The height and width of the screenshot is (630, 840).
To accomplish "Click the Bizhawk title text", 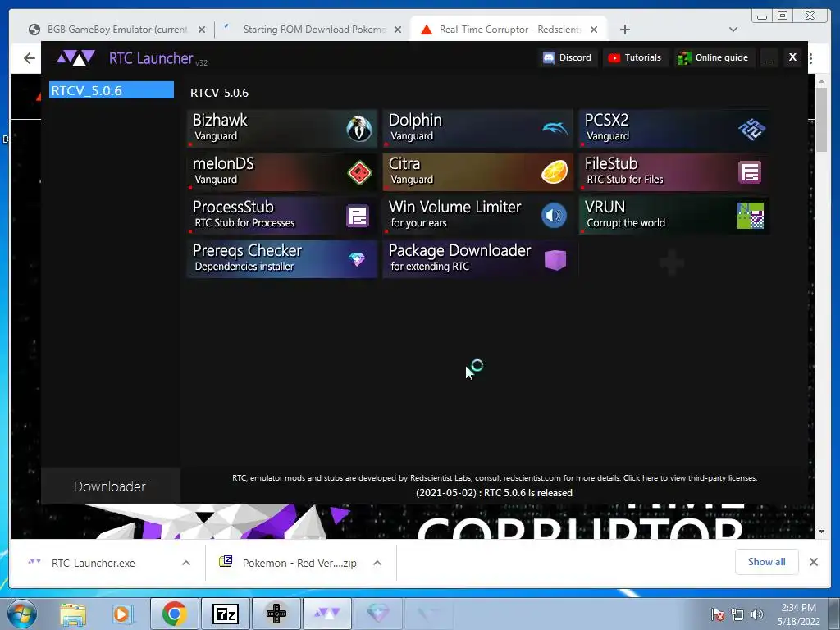I will click(220, 120).
